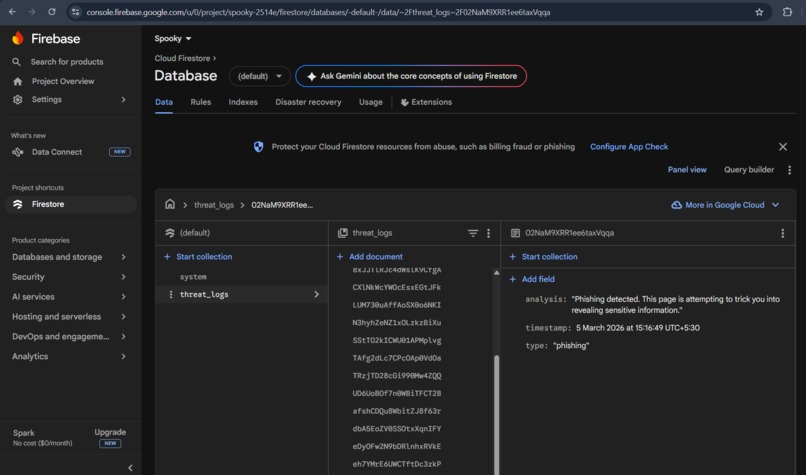
Task: Click Configure App Check link
Action: click(629, 147)
